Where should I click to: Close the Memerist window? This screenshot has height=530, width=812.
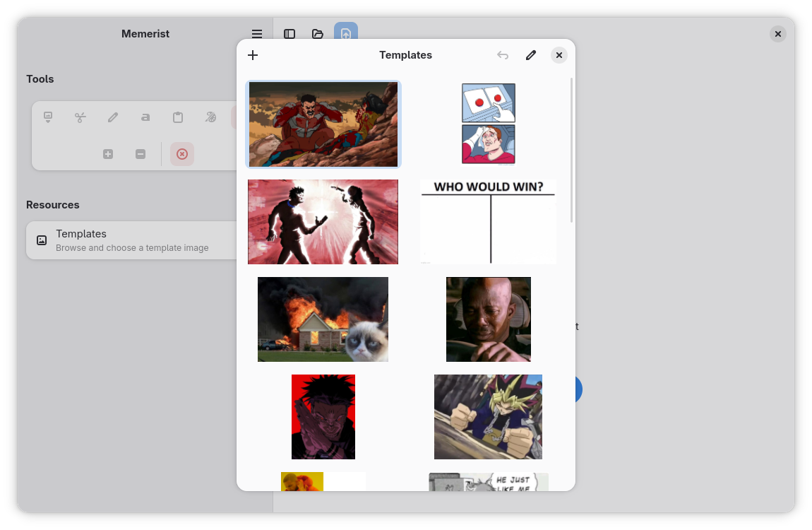[778, 34]
